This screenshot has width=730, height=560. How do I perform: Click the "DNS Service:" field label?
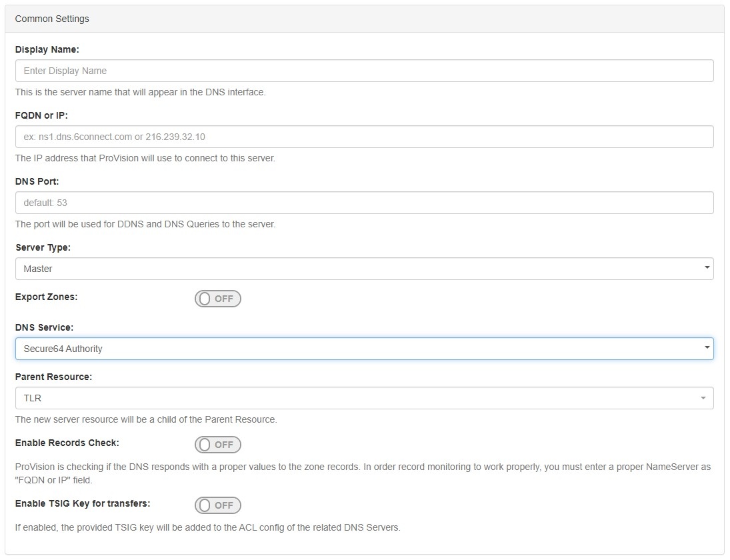pos(44,327)
